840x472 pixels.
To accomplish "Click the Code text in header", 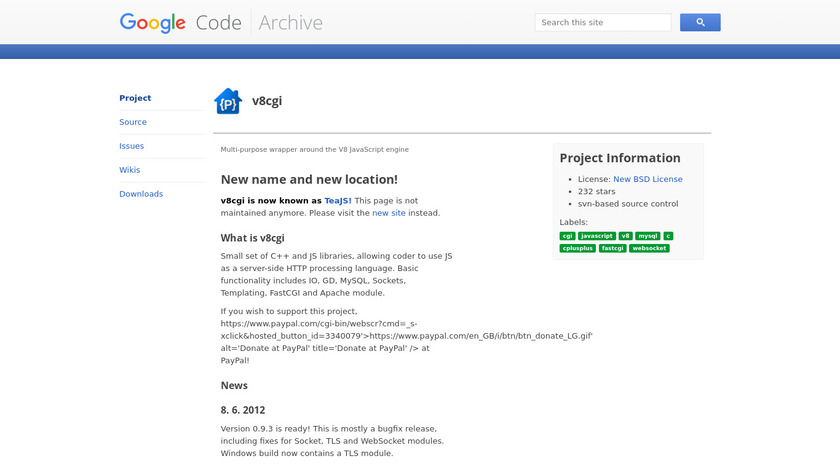I will (219, 23).
